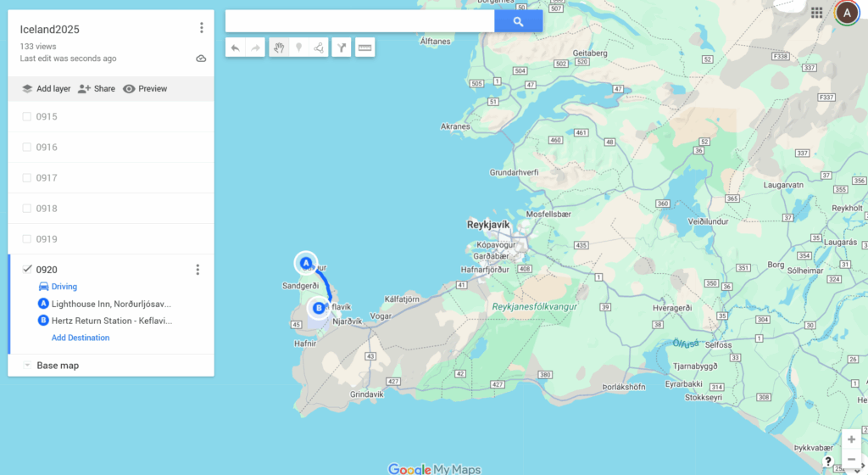The width and height of the screenshot is (868, 475).
Task: Click the blue search magnifier button
Action: [x=518, y=21]
